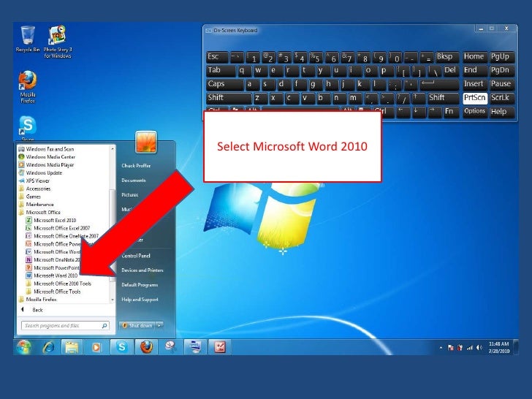This screenshot has width=532, height=399.
Task: Click the Action Center flag tray icon
Action: 451,347
